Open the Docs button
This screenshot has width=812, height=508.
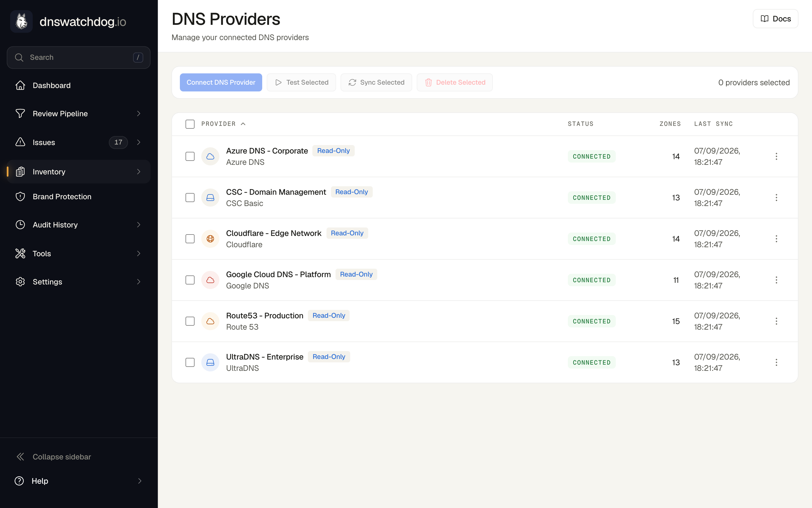[775, 19]
